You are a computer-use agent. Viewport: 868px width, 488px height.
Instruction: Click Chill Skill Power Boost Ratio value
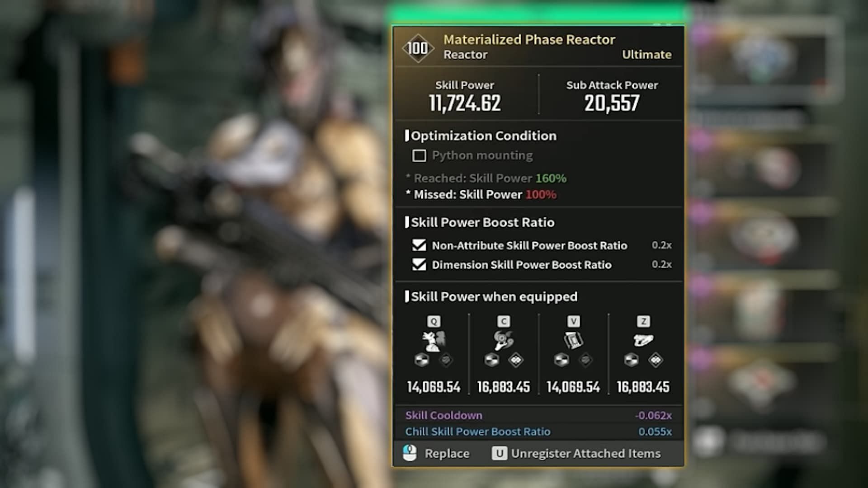[655, 431]
